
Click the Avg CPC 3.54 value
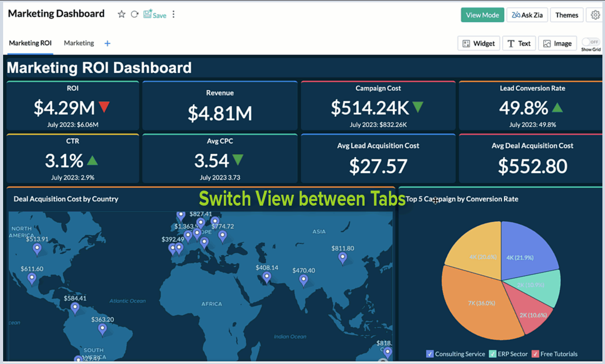[x=211, y=160]
